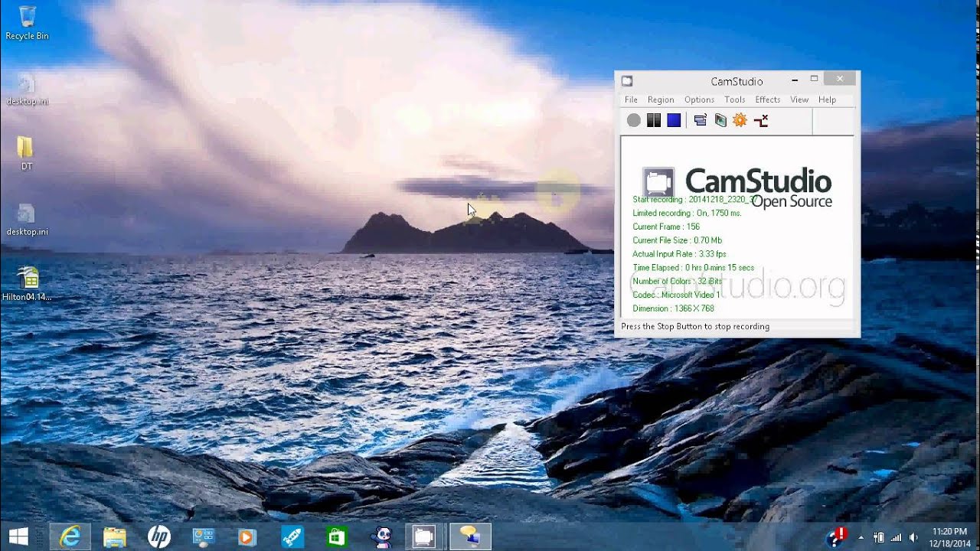Click the 'Current File Size : 0.70 Mb' line
Image resolution: width=980 pixels, height=551 pixels.
(677, 240)
